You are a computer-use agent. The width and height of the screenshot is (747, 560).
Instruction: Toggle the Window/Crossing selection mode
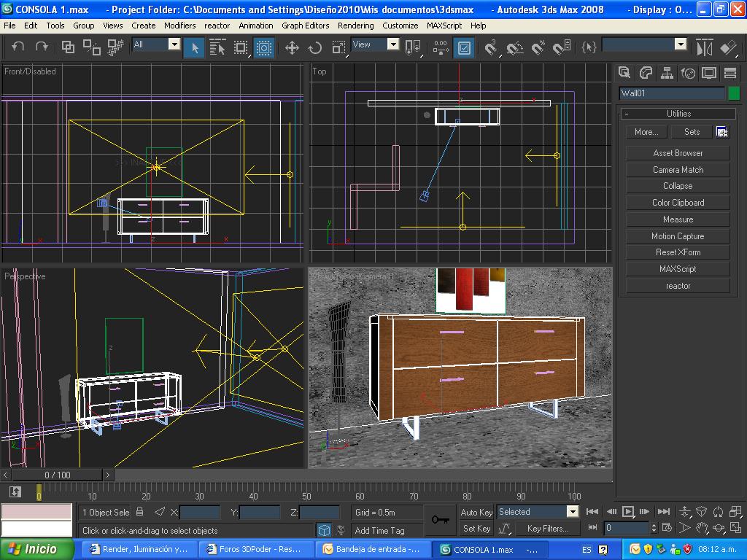[264, 48]
